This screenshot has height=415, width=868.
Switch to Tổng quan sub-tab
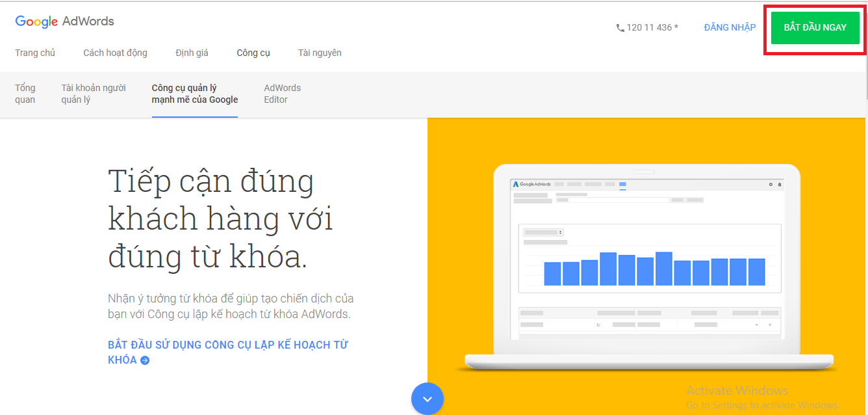[25, 94]
